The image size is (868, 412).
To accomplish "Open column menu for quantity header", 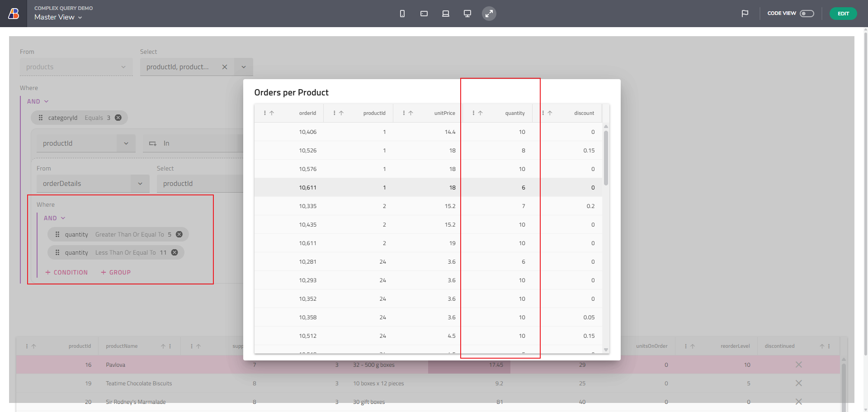I will [473, 113].
